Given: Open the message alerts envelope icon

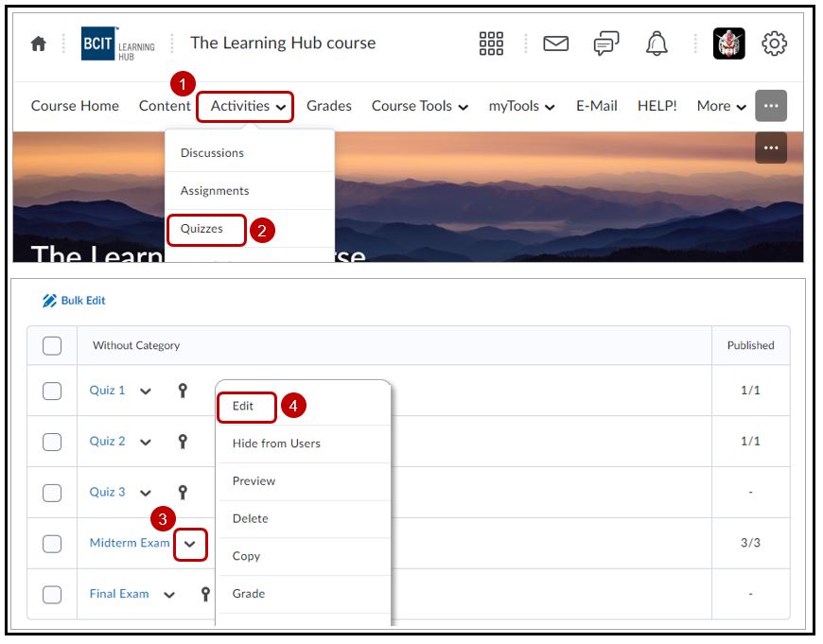Looking at the screenshot, I should (x=556, y=44).
